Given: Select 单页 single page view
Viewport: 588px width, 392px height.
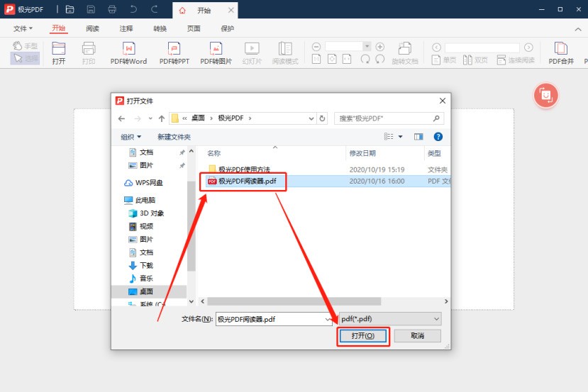Looking at the screenshot, I should tap(444, 60).
